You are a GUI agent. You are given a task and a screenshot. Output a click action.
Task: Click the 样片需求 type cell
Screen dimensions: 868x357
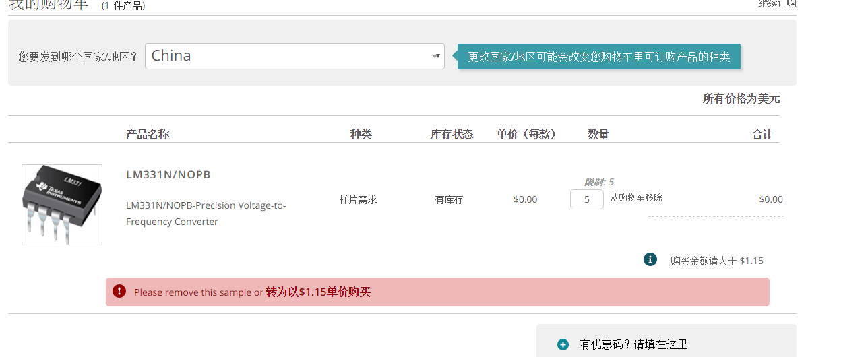point(359,199)
